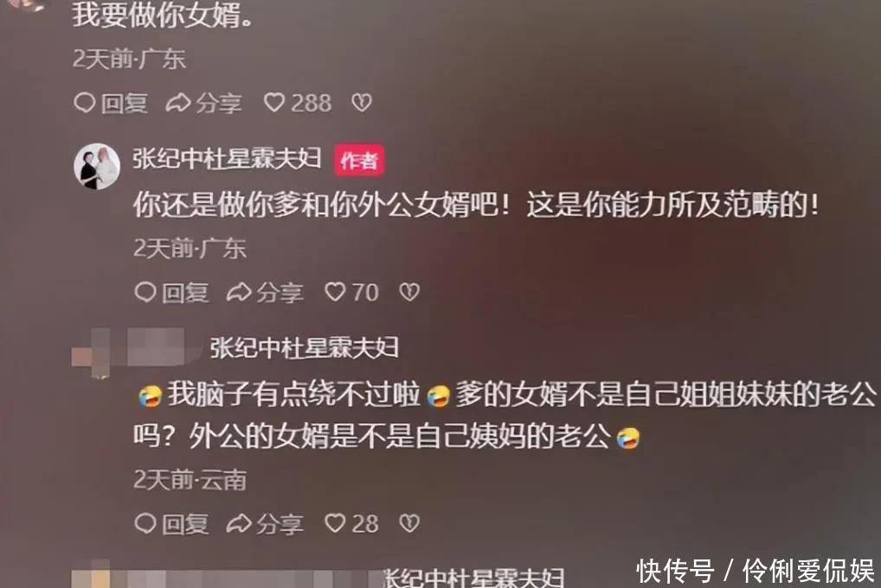Dislike the 云南 comment with 28 likes

click(x=409, y=523)
